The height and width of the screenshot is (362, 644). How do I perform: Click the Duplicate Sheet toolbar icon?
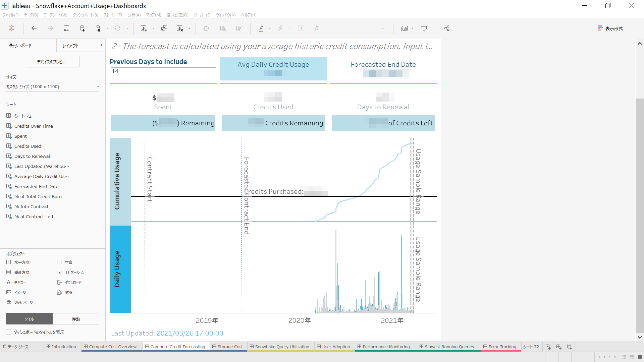click(164, 28)
